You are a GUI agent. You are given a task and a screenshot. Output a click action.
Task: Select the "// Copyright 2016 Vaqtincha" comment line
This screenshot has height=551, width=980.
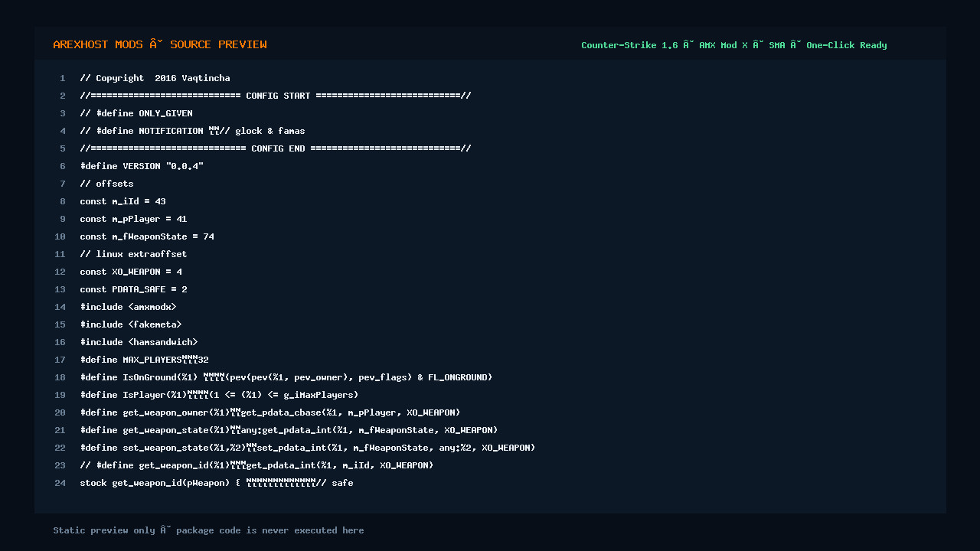155,78
